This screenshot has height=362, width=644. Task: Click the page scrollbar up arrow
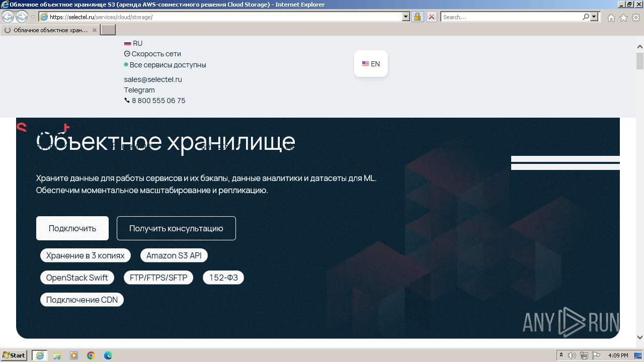[640, 47]
